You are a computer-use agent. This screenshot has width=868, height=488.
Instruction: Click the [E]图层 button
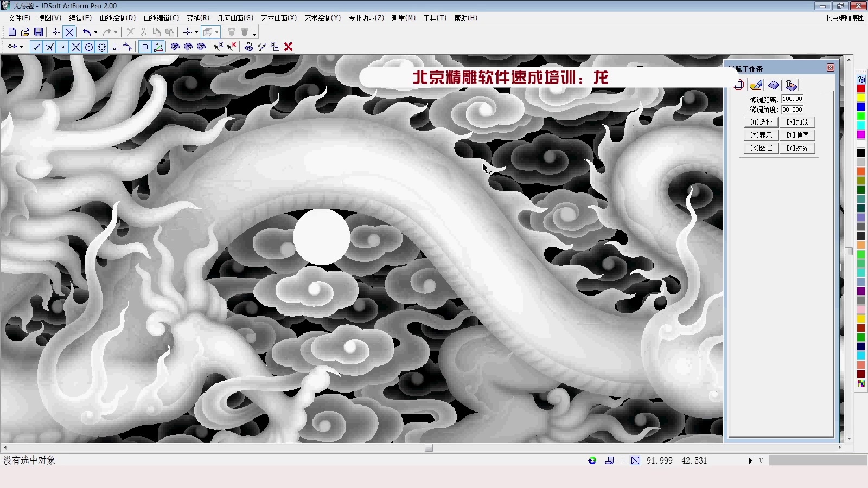[x=761, y=147]
